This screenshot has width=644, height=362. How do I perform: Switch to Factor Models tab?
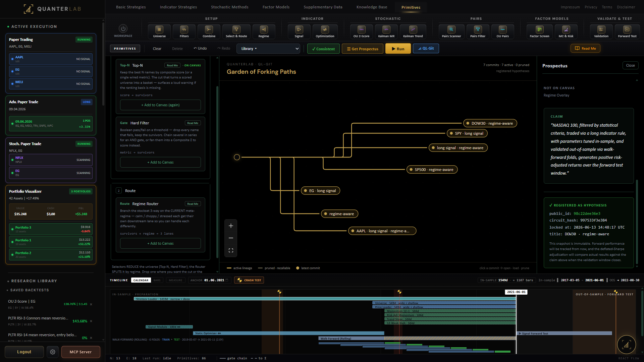tap(276, 7)
